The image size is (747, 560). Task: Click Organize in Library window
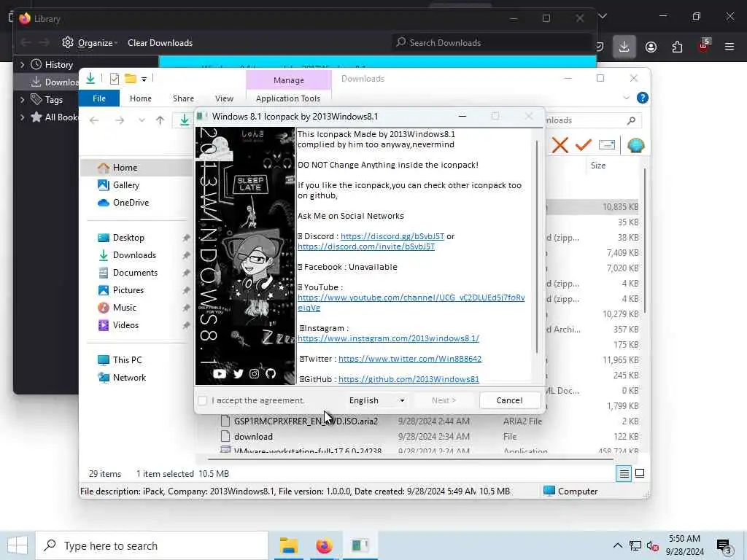coord(90,43)
